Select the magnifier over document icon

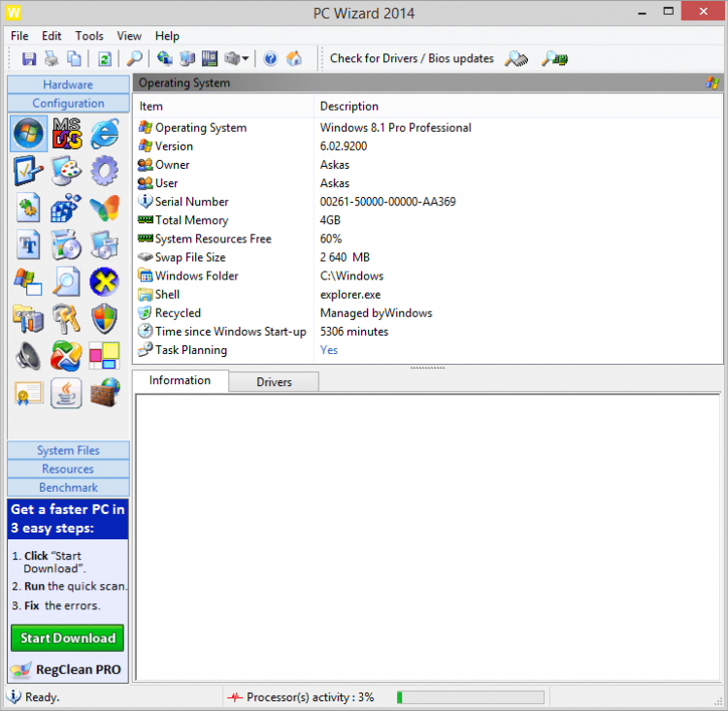coord(67,281)
